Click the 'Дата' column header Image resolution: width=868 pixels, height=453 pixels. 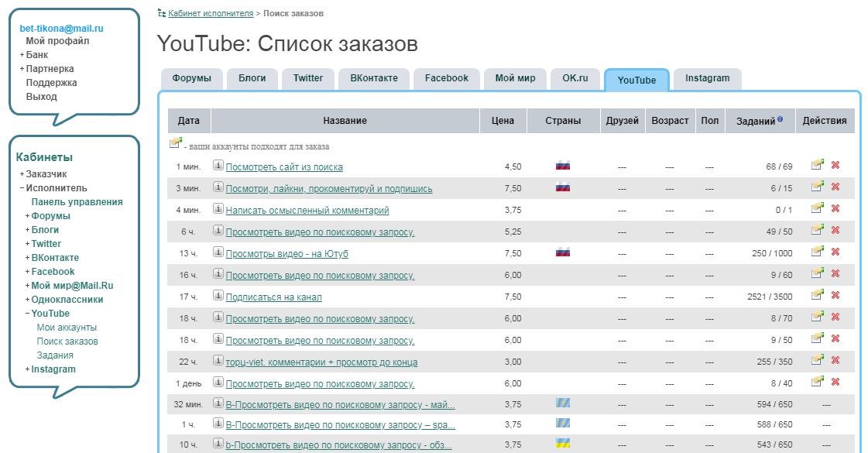point(189,120)
